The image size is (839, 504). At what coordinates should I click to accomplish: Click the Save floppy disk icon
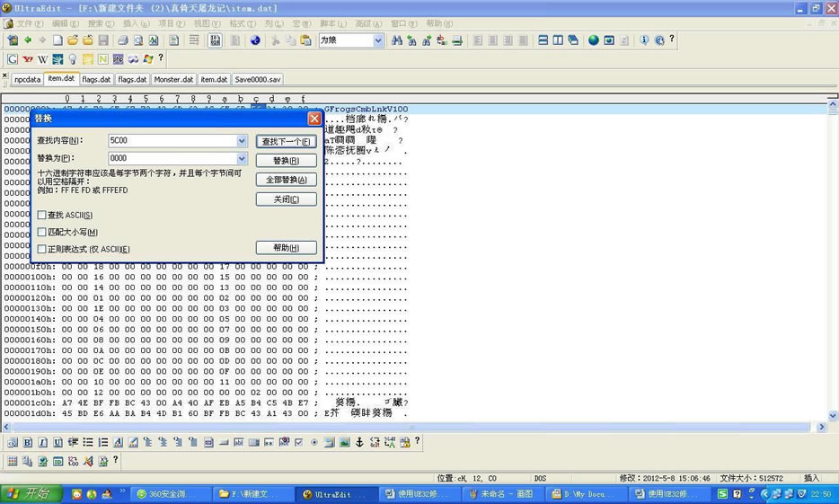coord(103,40)
